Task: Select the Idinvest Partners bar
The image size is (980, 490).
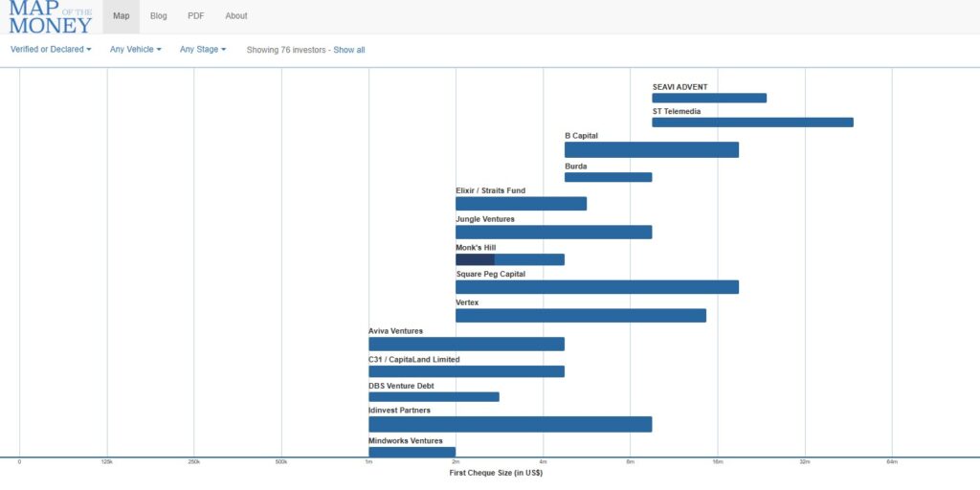Action: click(x=510, y=424)
